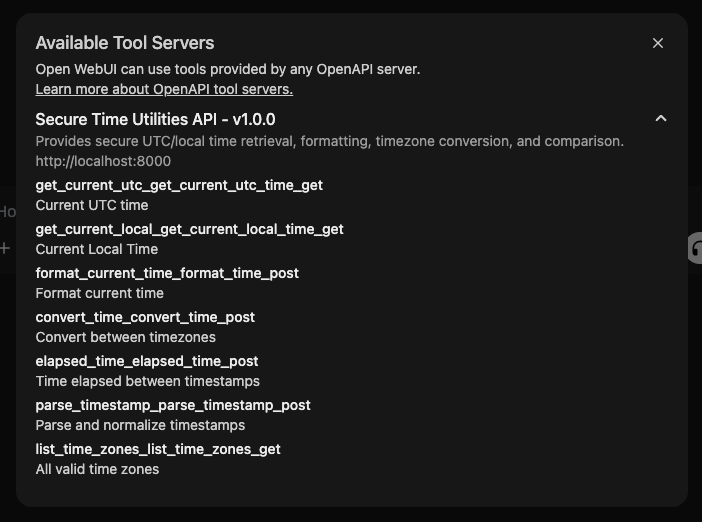The image size is (702, 522).
Task: Click the 'Current UTC time' description
Action: (x=92, y=205)
